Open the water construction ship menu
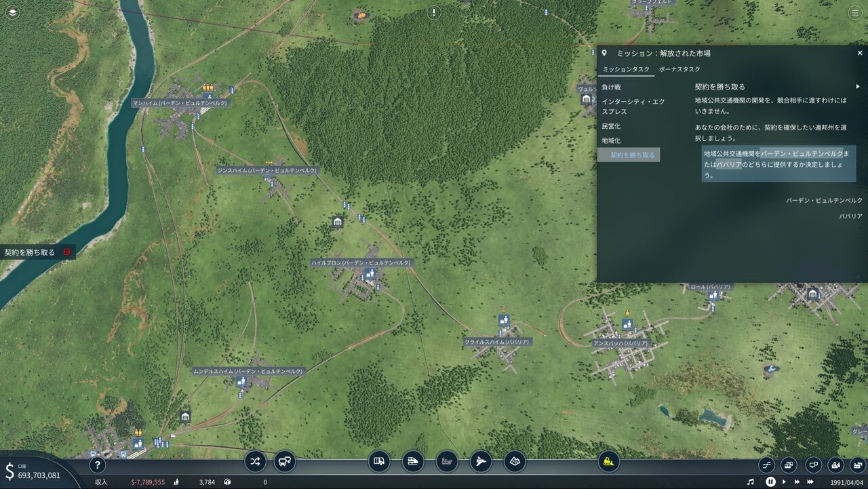This screenshot has width=868, height=489. (x=447, y=461)
